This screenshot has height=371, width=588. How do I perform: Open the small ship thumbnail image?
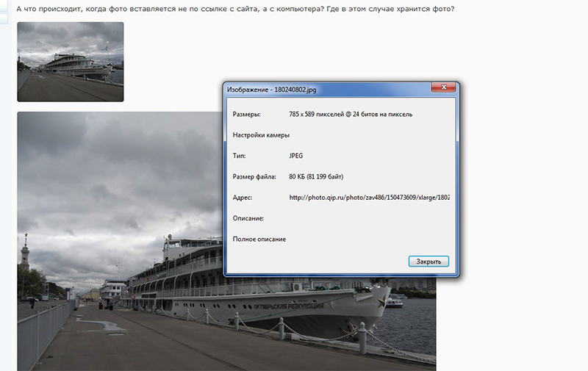pyautogui.click(x=70, y=62)
